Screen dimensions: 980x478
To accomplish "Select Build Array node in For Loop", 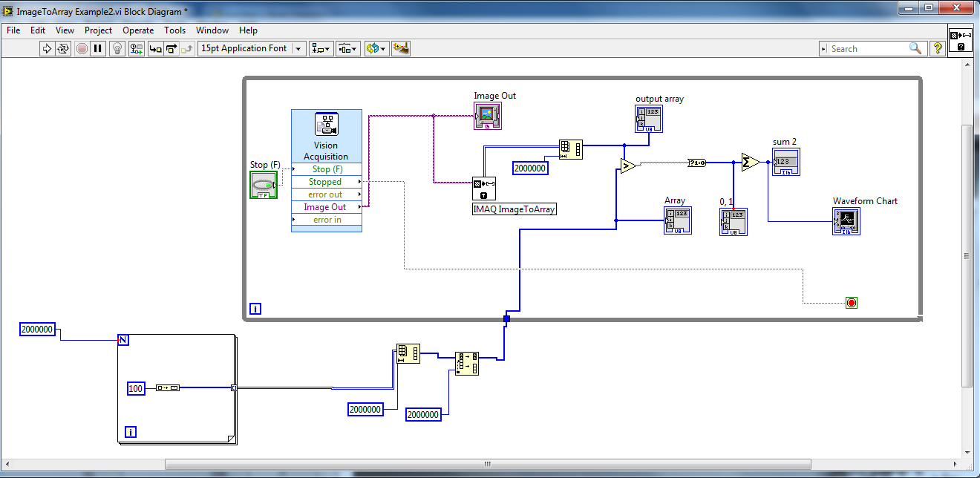I will point(168,387).
